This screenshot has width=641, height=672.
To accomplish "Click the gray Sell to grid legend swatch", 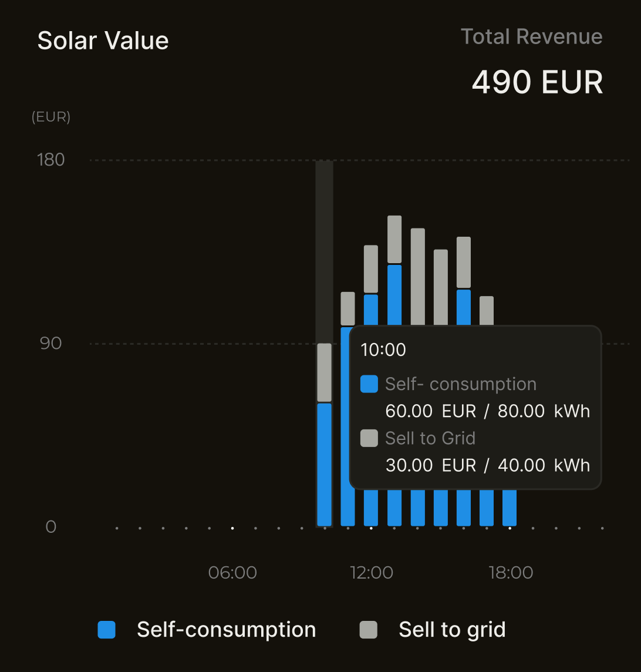I will (368, 630).
